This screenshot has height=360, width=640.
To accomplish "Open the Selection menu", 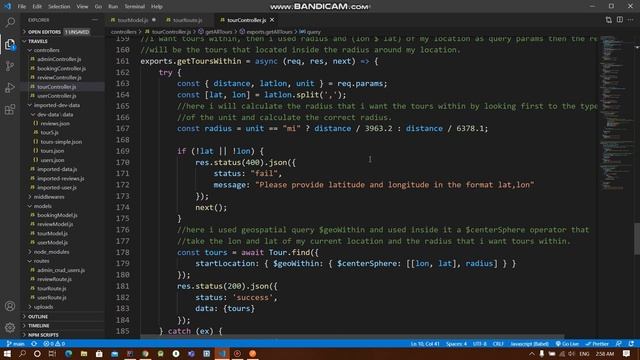I will click(x=59, y=7).
